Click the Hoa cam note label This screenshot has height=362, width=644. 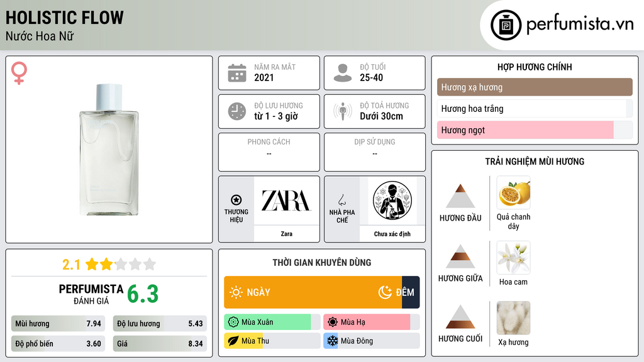513,282
